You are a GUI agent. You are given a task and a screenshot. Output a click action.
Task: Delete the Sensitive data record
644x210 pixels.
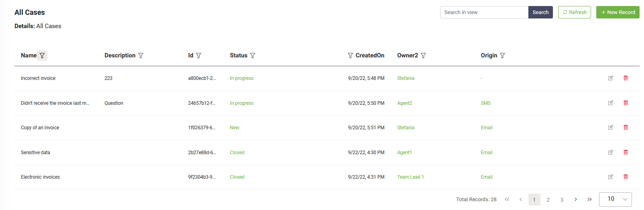(x=626, y=152)
